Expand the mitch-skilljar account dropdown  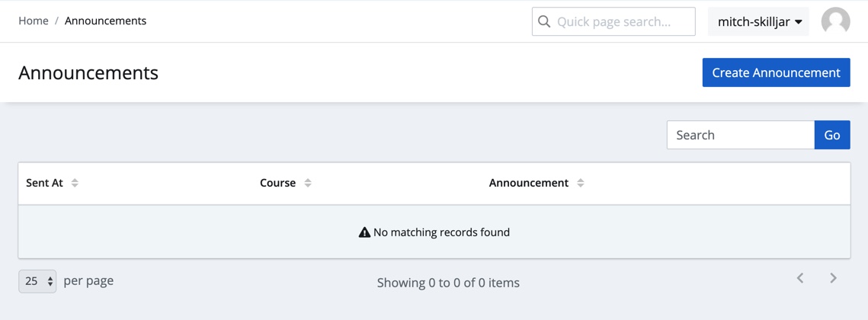[x=759, y=22]
